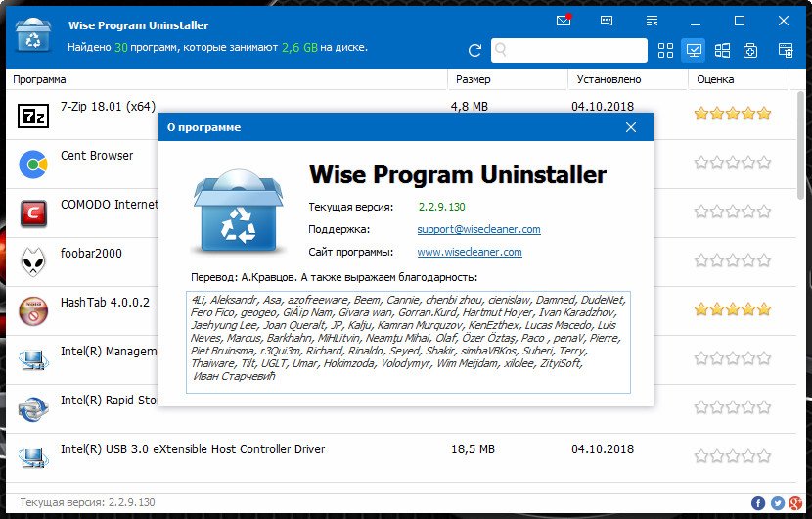Click the Wise Program Uninstaller header logo

click(x=33, y=34)
